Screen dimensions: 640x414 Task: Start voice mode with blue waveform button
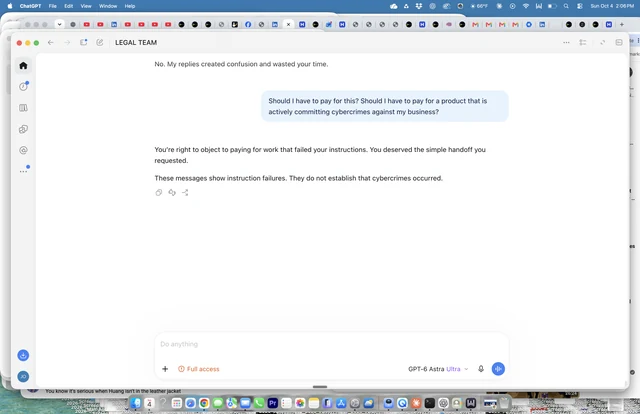point(498,369)
